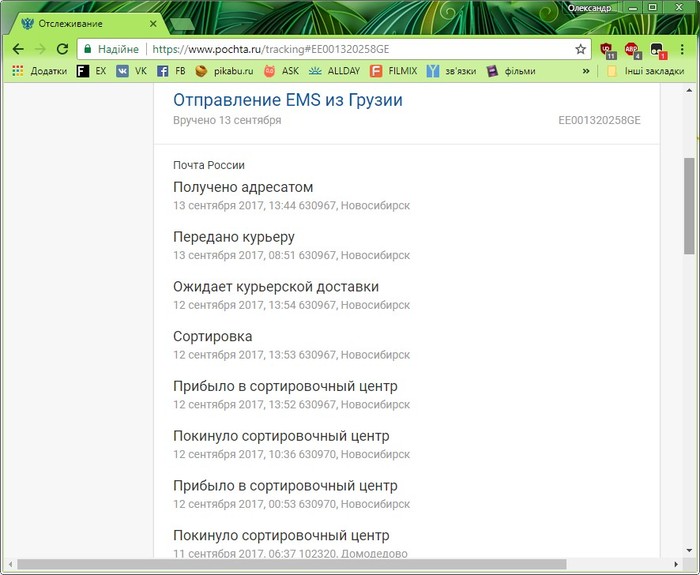Click the browser back arrow

click(x=18, y=49)
